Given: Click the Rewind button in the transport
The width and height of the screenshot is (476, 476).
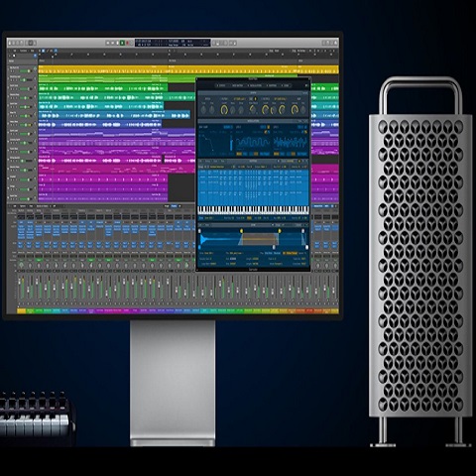Looking at the screenshot, I should [x=108, y=43].
